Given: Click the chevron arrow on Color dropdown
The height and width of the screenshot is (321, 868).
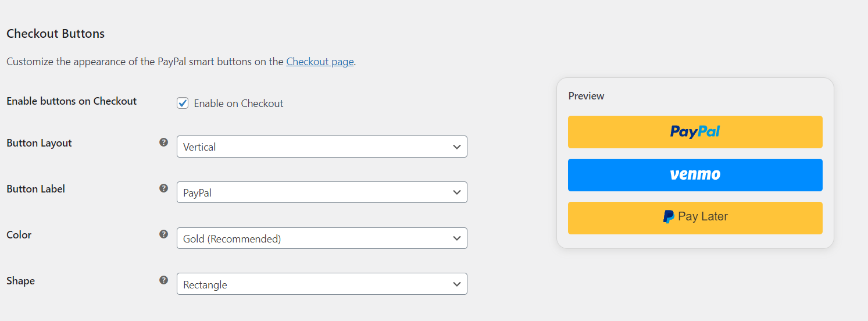Looking at the screenshot, I should pyautogui.click(x=457, y=238).
